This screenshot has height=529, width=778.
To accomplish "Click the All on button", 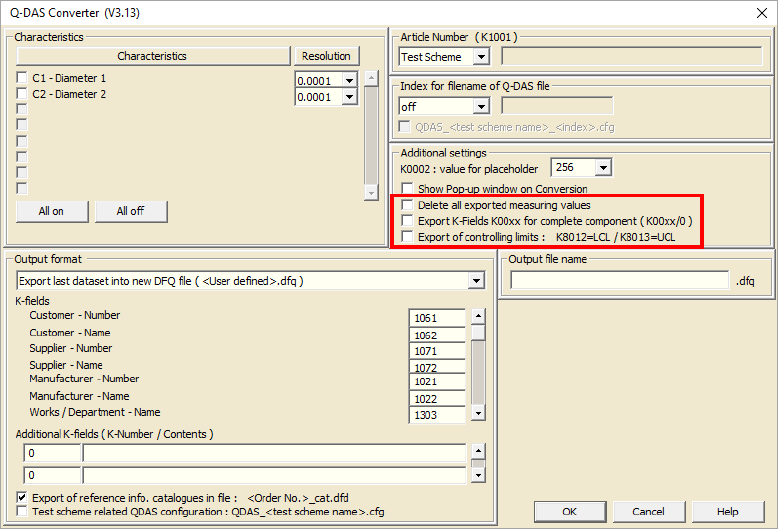I will [52, 211].
